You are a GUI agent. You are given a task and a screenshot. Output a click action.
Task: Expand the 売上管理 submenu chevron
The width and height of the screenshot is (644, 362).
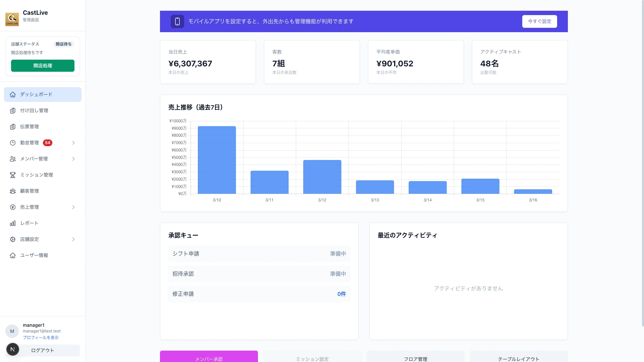(x=73, y=207)
